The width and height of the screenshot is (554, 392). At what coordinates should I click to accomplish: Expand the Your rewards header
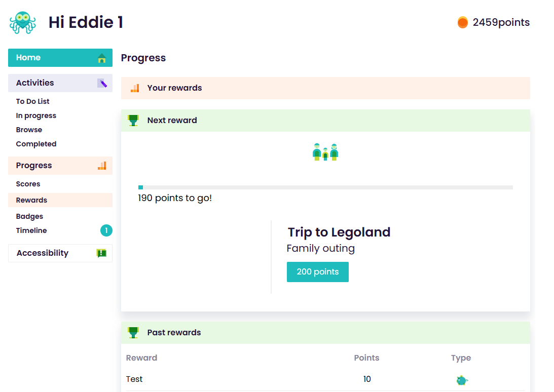[x=325, y=88]
